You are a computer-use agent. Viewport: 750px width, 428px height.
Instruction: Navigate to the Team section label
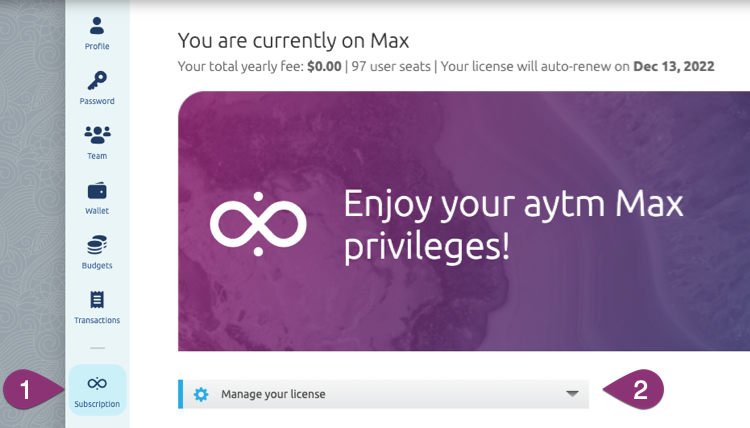tap(97, 156)
